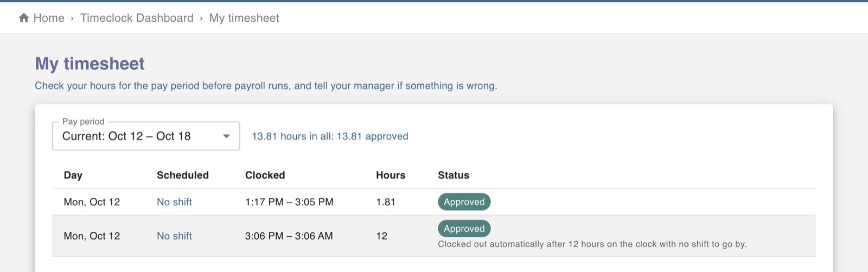Screen dimensions: 868x272
Task: Click Mon, Oct 12 in the 1.81 hours row
Action: point(92,202)
